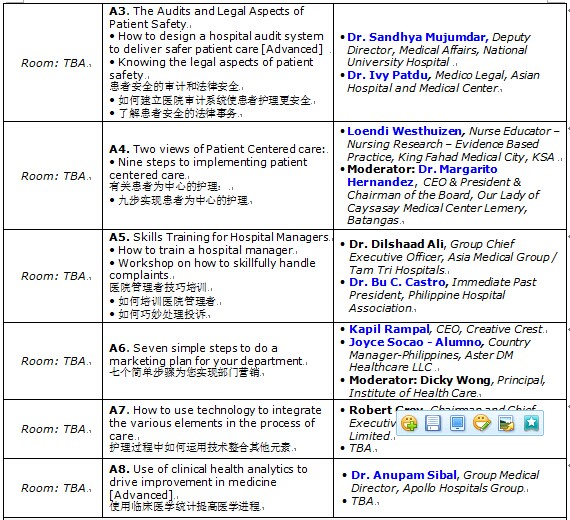Click Chinese text 患者安全的审计和法律安全
This screenshot has width=570, height=520.
174,87
